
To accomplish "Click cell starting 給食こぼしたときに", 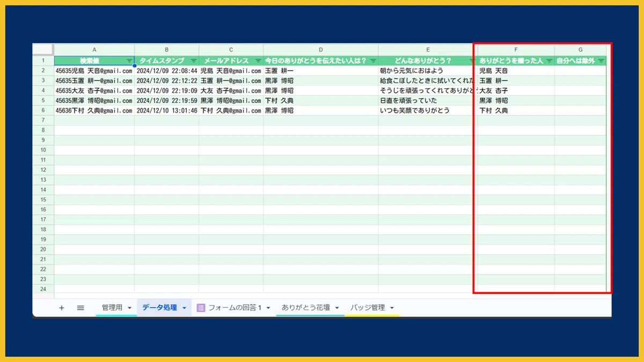I will pos(428,80).
